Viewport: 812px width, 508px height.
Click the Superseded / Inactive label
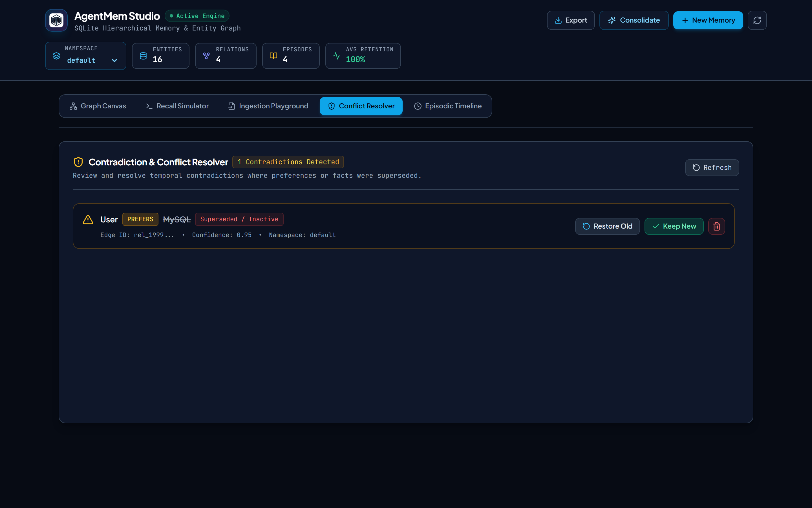tap(239, 219)
